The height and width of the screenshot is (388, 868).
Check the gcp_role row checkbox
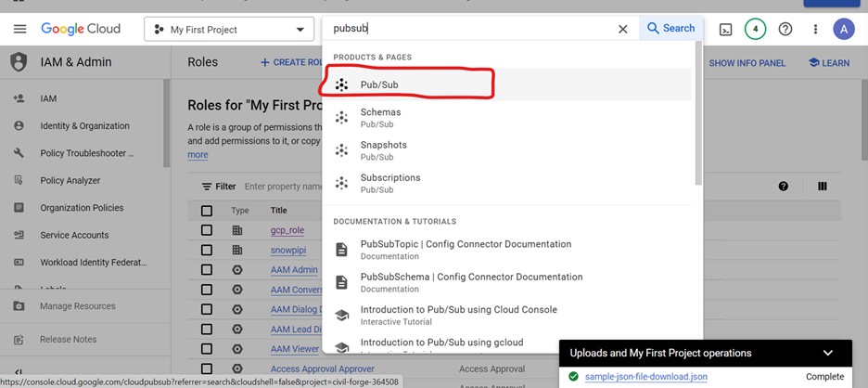click(207, 230)
